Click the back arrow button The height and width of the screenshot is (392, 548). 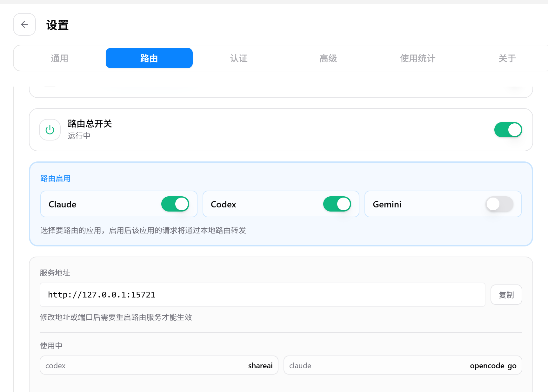[x=24, y=24]
